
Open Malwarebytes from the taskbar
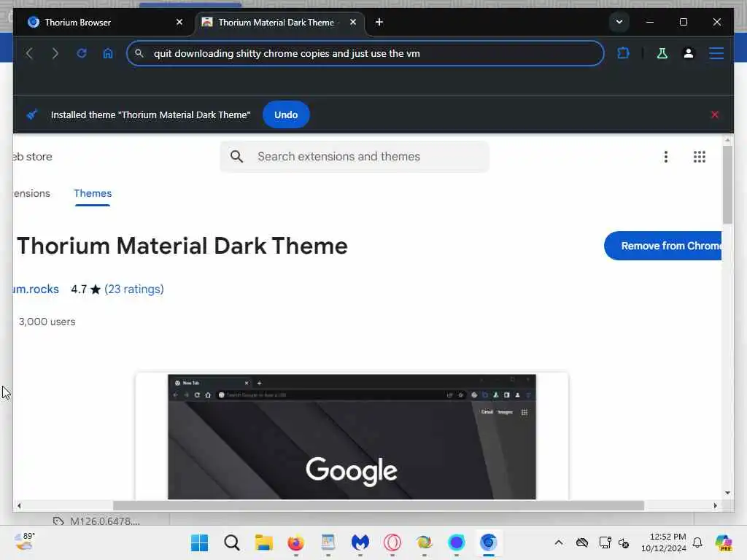pyautogui.click(x=360, y=542)
